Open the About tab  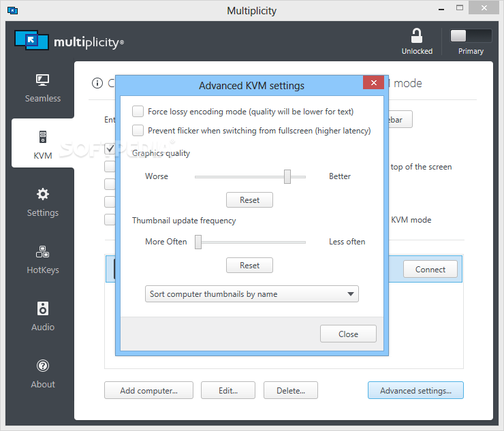43,374
